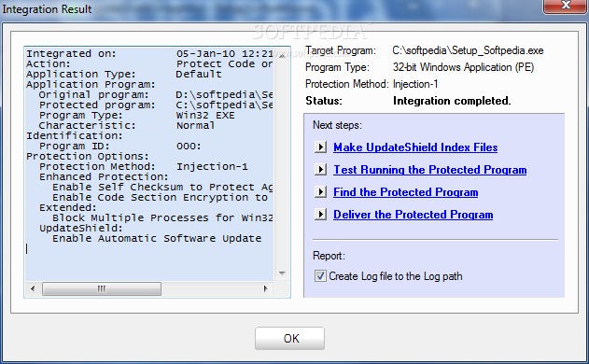Click the 'Characteristic:' Normal line
The width and height of the screenshot is (589, 364).
(x=127, y=125)
